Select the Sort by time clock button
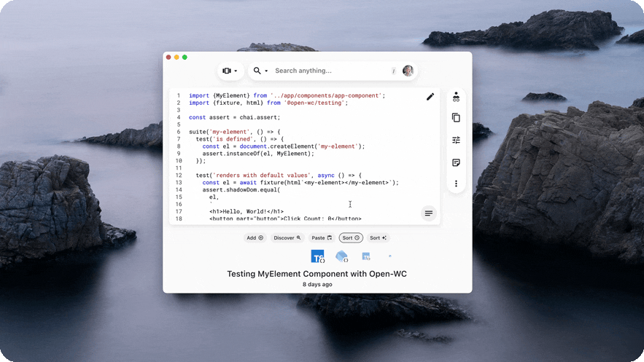The image size is (644, 362). [x=351, y=237]
